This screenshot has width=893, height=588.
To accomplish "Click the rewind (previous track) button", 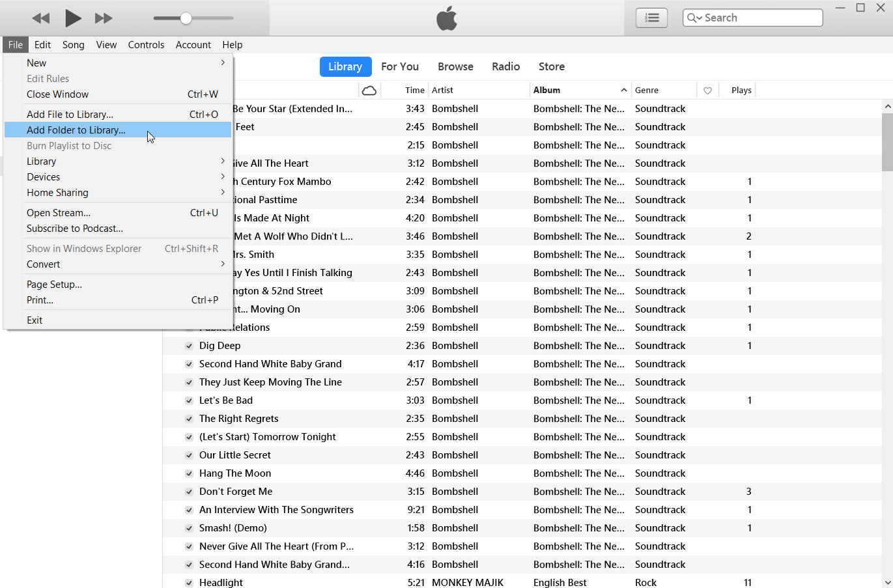I will click(x=41, y=18).
